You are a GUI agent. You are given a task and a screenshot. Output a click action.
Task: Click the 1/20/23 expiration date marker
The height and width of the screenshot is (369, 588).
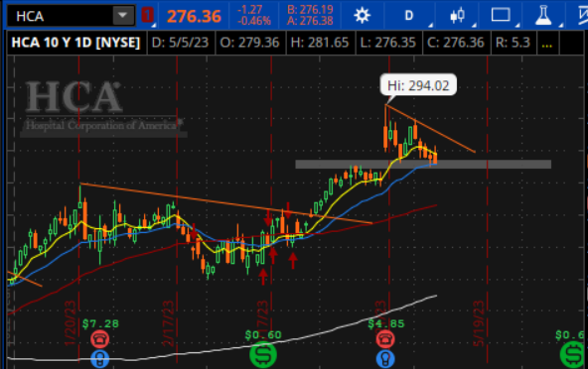71,323
